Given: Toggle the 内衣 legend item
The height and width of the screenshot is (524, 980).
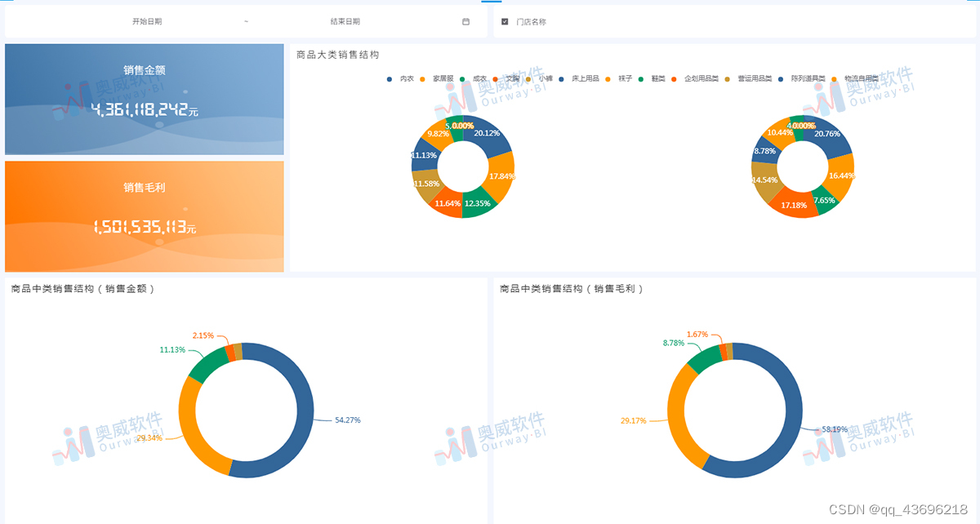Looking at the screenshot, I should tap(401, 78).
